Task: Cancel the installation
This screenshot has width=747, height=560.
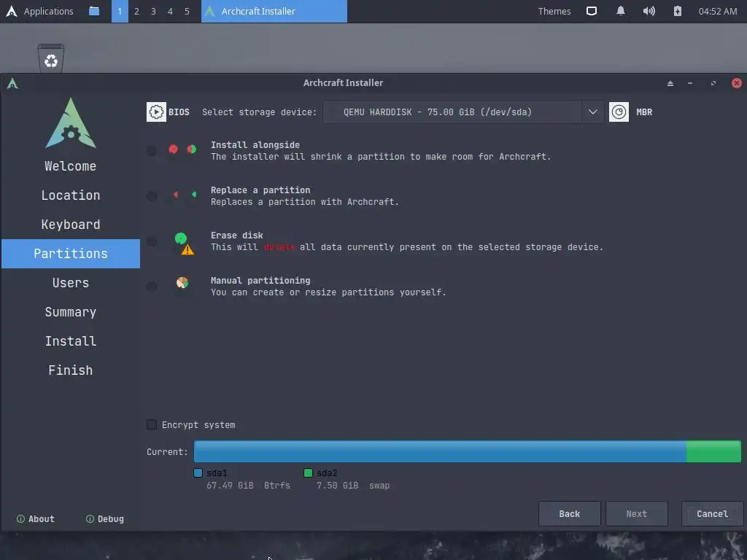Action: pyautogui.click(x=712, y=513)
